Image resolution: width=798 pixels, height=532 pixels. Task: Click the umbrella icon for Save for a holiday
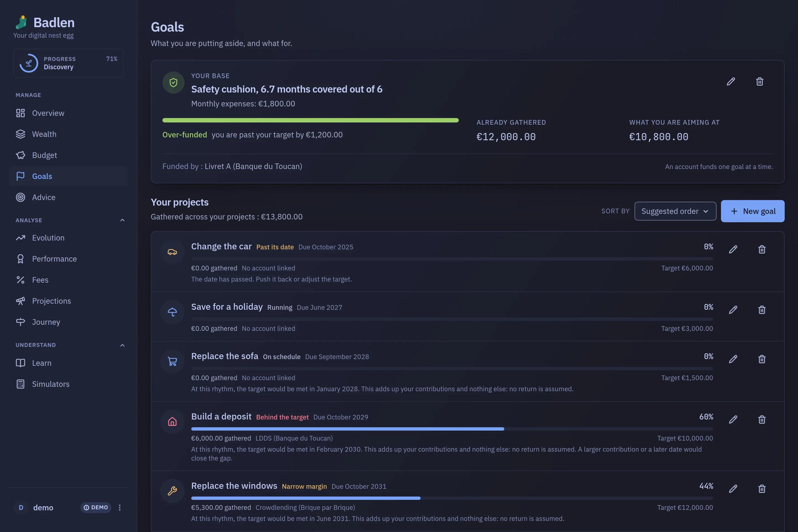(x=172, y=312)
